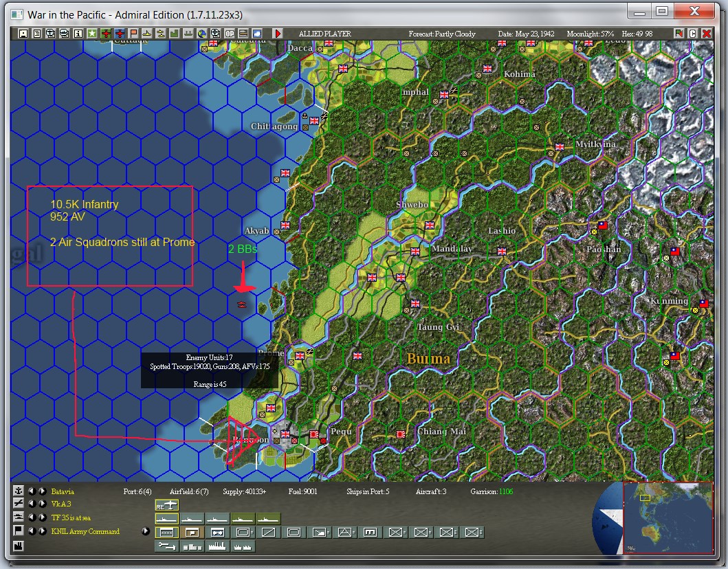Select the last green task force ship icon
728x569 pixels.
(x=268, y=519)
